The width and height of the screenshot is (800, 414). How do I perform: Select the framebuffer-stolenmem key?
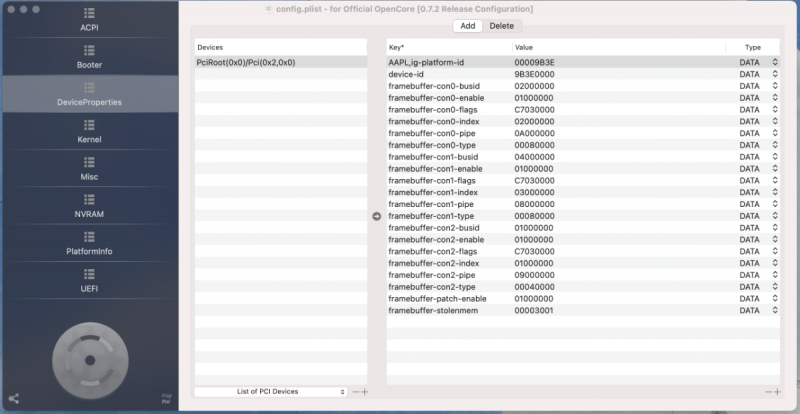point(433,310)
